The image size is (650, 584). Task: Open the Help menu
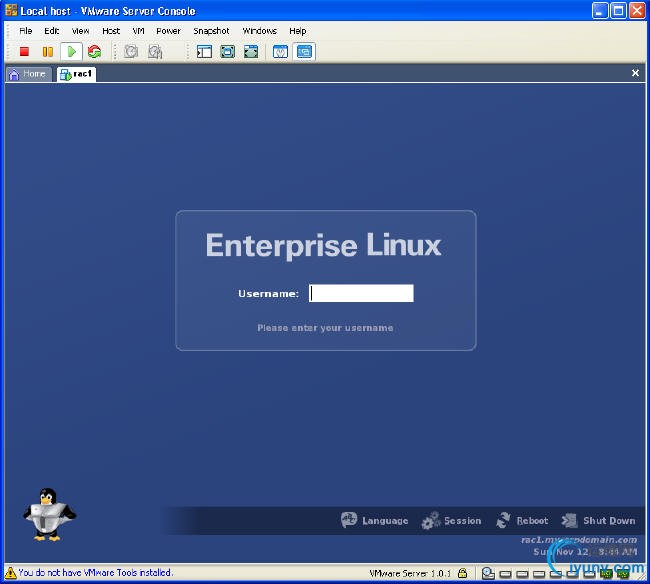(x=298, y=31)
